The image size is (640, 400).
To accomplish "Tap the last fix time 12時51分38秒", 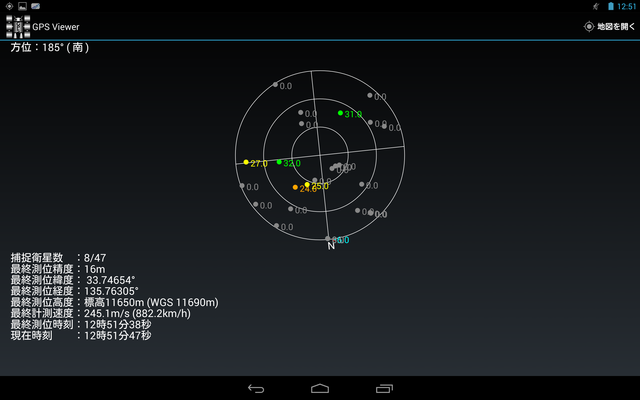I will pos(118,324).
